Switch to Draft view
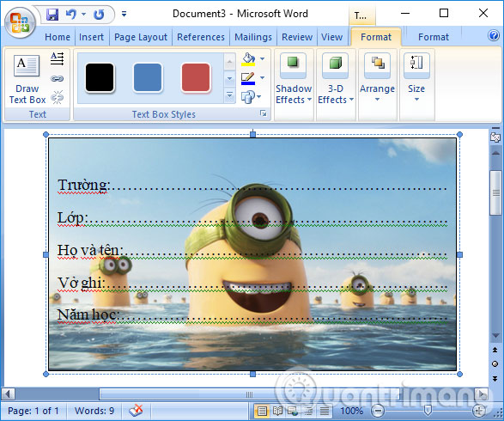Image resolution: width=504 pixels, height=421 pixels. pos(325,411)
